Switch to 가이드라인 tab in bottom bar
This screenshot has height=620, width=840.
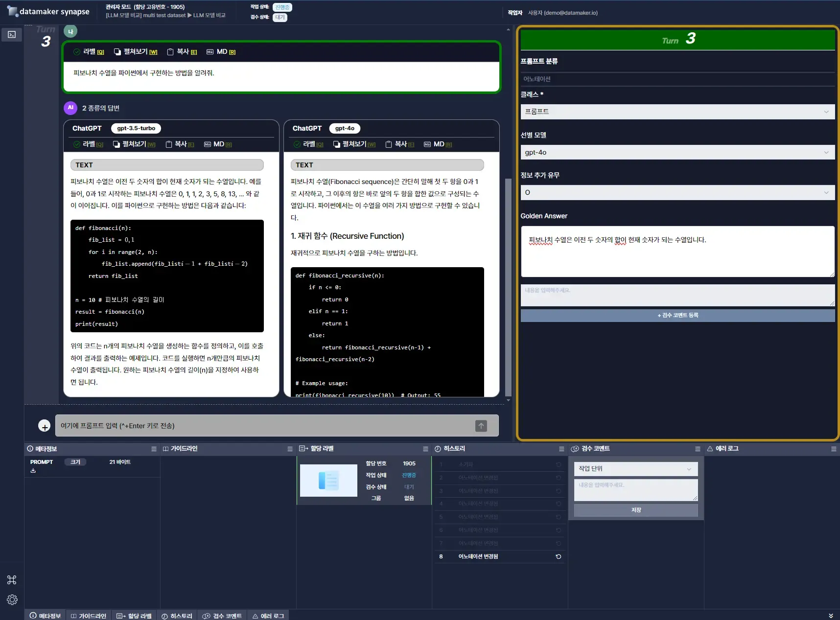[x=88, y=616]
